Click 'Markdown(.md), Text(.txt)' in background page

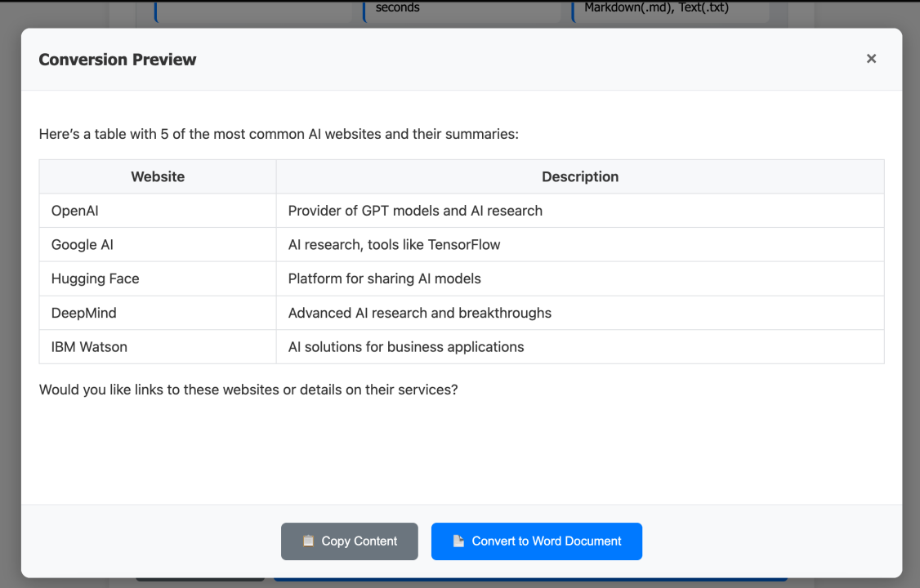[x=656, y=7]
